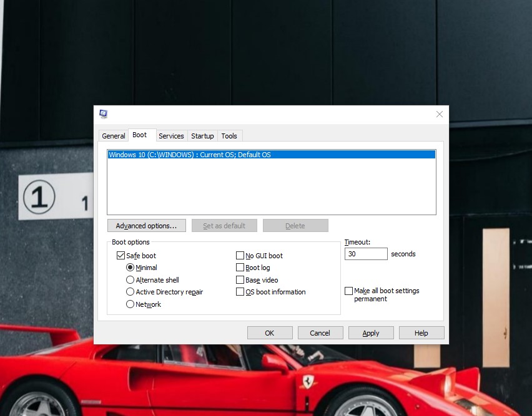This screenshot has height=416, width=532.
Task: Click the System Configuration title bar icon
Action: point(104,114)
